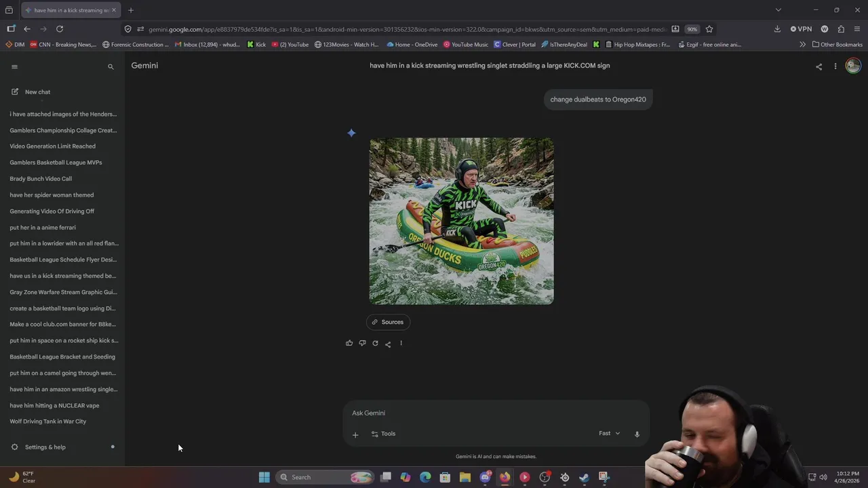This screenshot has height=488, width=868.
Task: Click the thumbs down bad response icon
Action: point(362,343)
